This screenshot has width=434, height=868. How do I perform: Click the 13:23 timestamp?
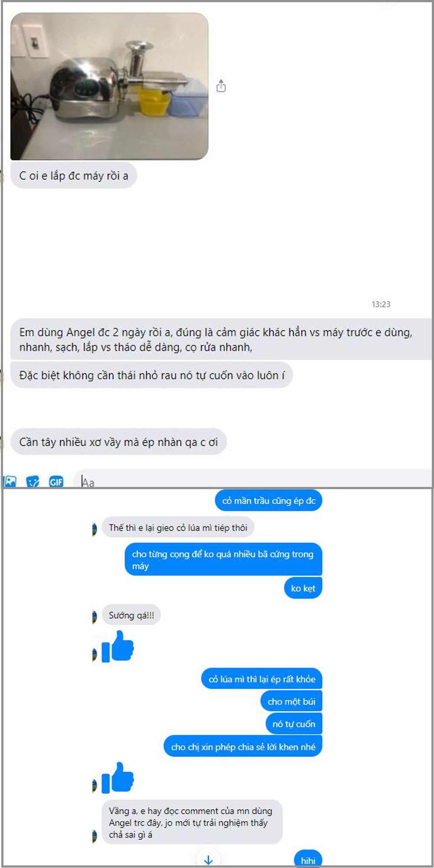point(381,304)
